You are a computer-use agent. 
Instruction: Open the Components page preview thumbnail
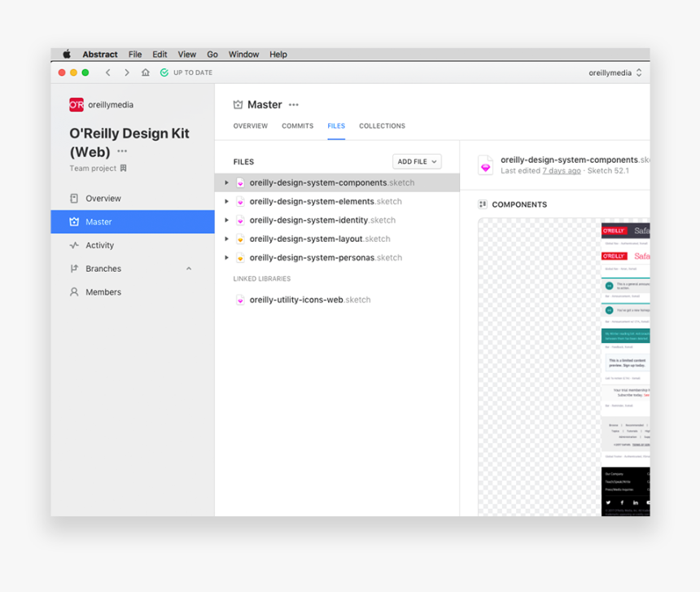[x=564, y=367]
